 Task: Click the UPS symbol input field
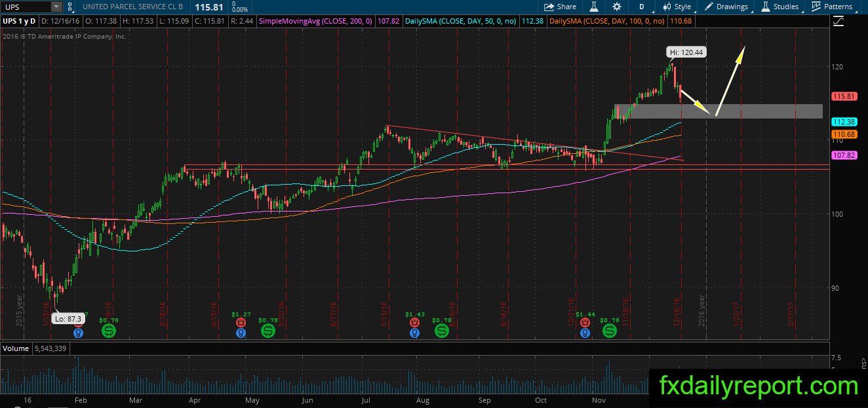[x=26, y=7]
